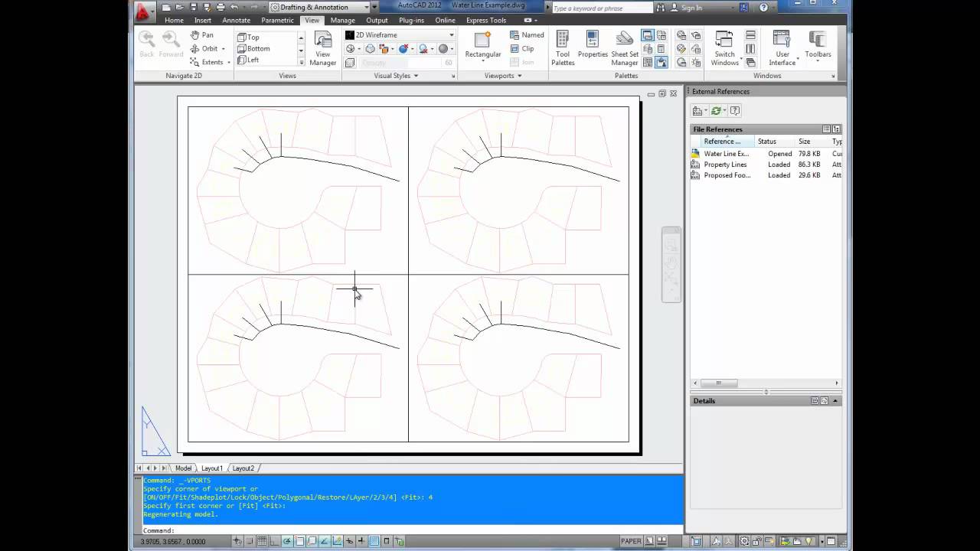Click the File References horizontal scrollbar
Image resolution: width=980 pixels, height=551 pixels.
[x=766, y=383]
